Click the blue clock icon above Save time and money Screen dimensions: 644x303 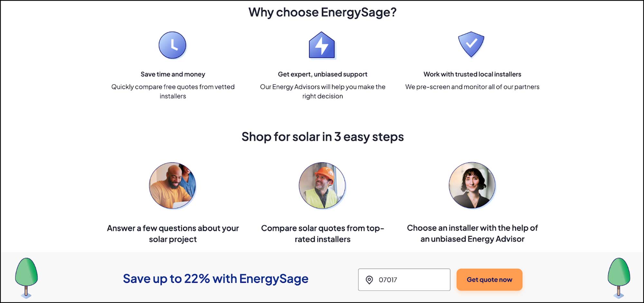click(173, 45)
